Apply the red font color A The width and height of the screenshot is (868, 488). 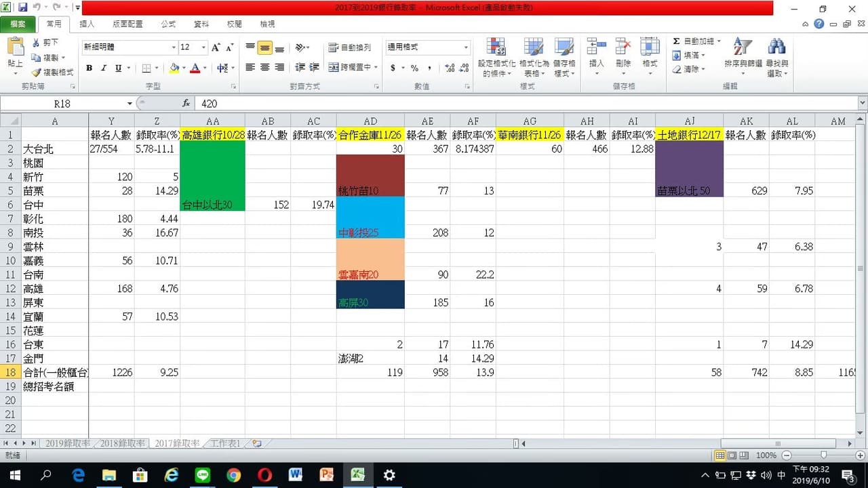(195, 68)
